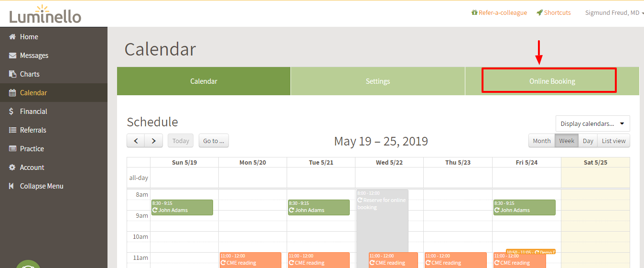Switch to Month view

pyautogui.click(x=542, y=141)
